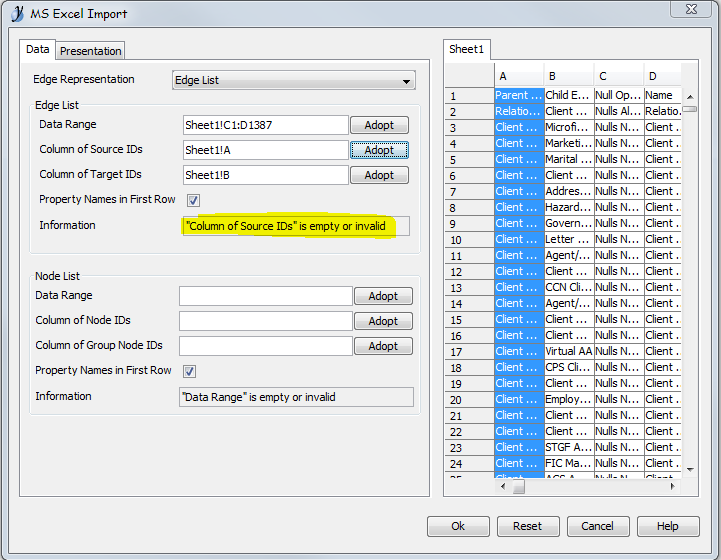The width and height of the screenshot is (721, 560).
Task: Select the Data tab
Action: click(x=37, y=49)
